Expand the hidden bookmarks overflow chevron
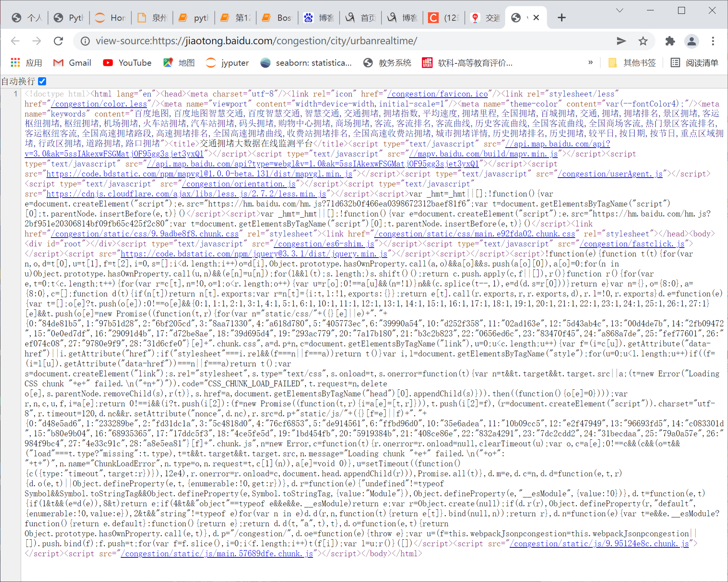 (590, 62)
